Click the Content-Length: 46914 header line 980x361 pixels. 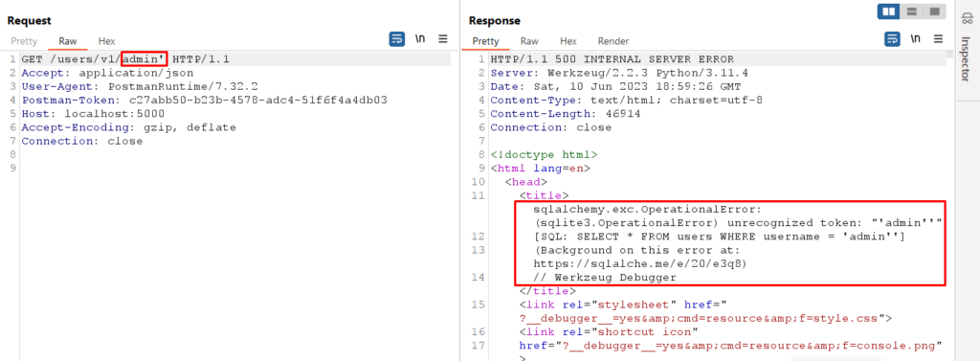tap(566, 114)
